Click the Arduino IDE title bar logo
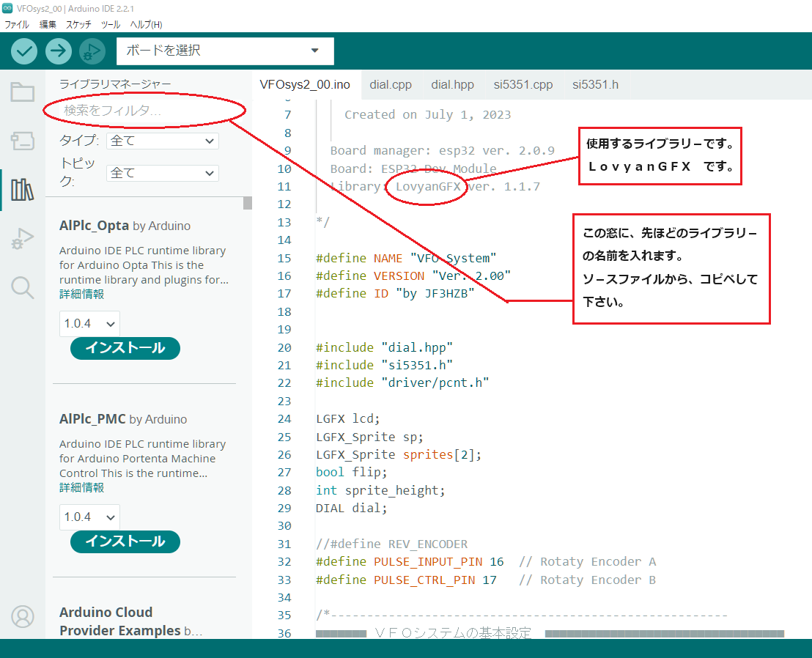The height and width of the screenshot is (658, 812). click(7, 8)
